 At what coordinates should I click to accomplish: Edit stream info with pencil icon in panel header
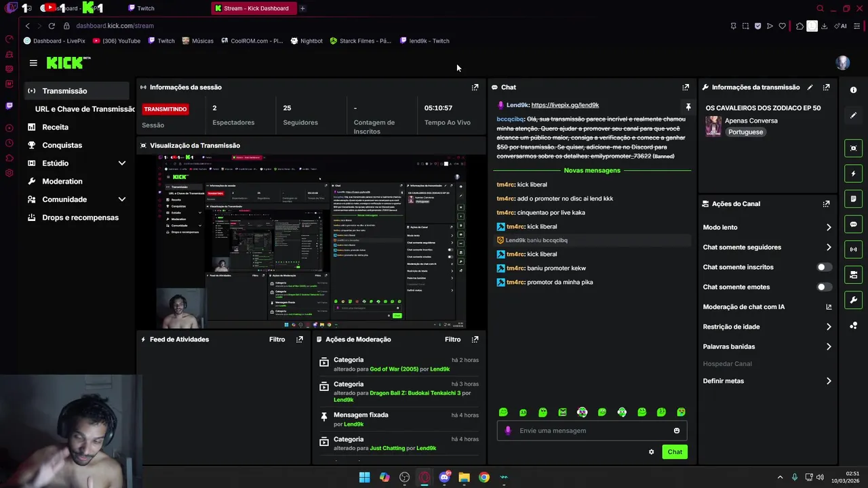(810, 87)
